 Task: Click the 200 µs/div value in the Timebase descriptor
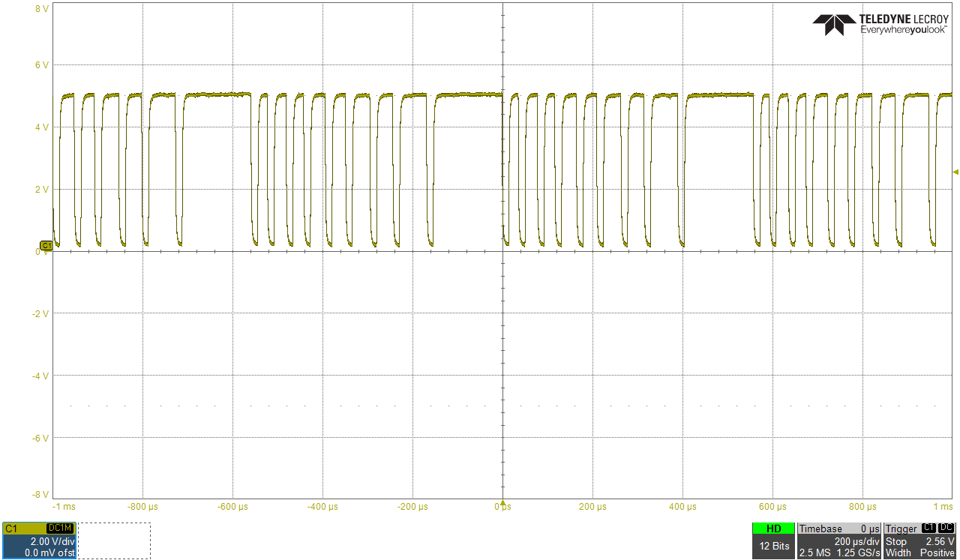856,541
